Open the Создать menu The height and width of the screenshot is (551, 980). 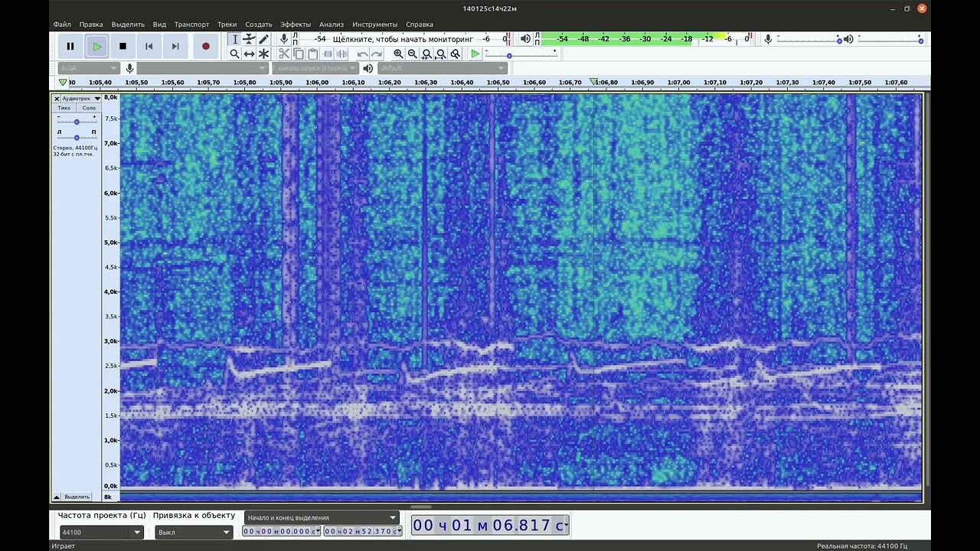[x=259, y=24]
